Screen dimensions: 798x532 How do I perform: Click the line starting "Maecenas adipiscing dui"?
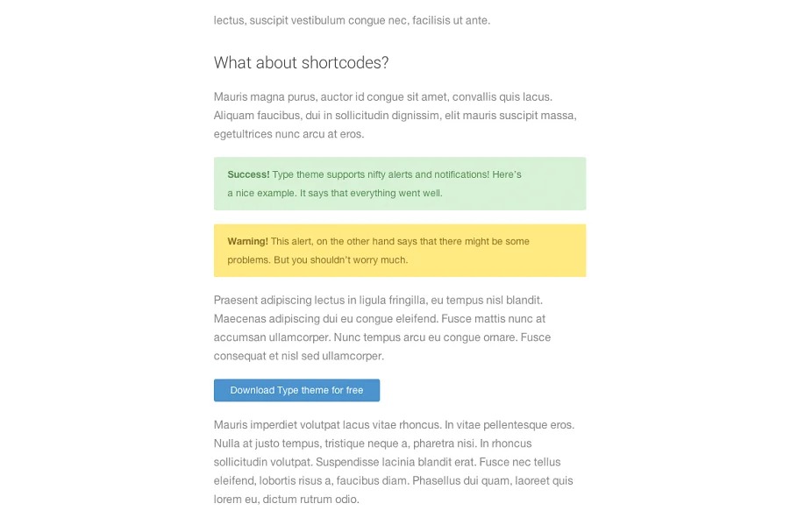point(380,319)
